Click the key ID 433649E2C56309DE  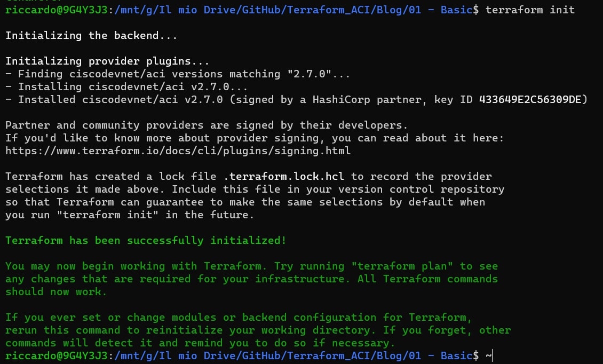(x=533, y=100)
